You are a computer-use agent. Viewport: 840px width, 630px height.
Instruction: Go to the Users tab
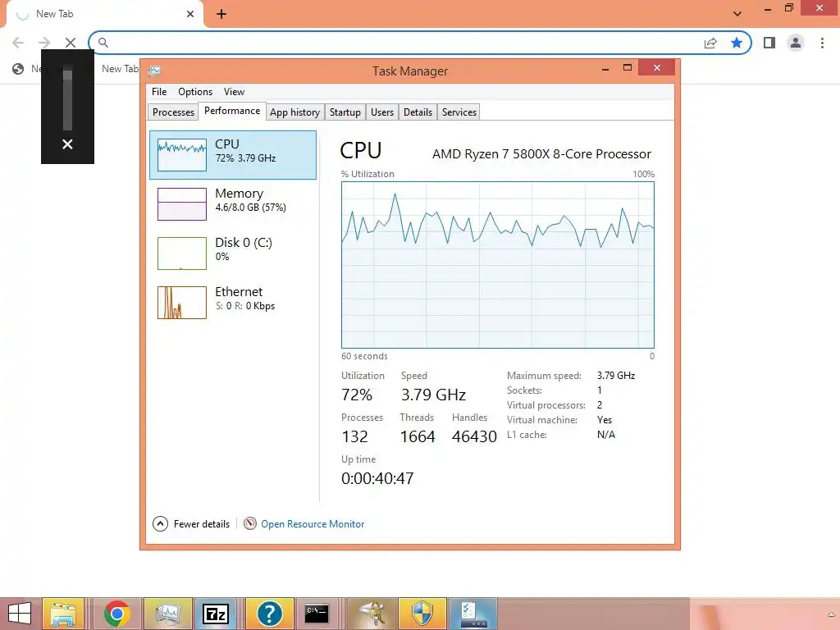(x=382, y=112)
